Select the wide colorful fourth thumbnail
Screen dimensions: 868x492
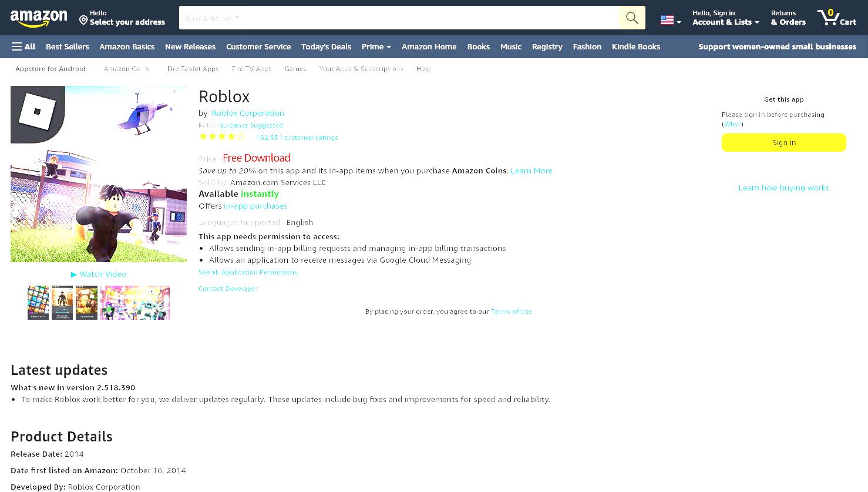pos(135,303)
